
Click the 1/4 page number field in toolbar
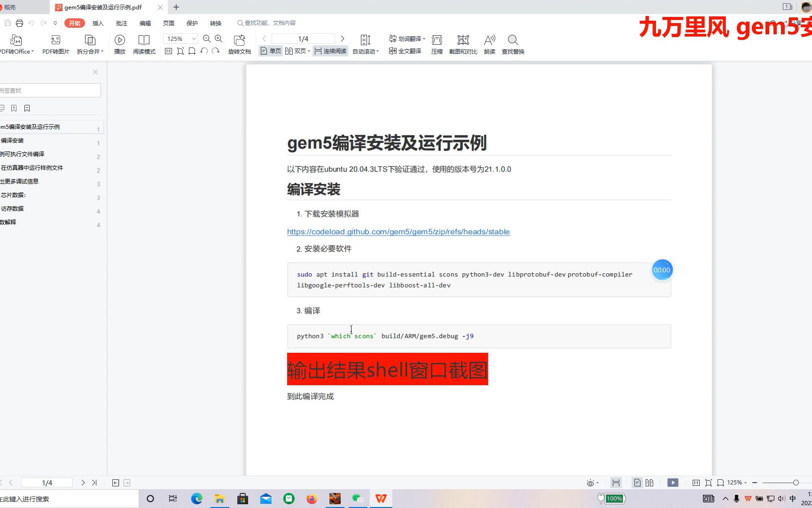tap(303, 39)
